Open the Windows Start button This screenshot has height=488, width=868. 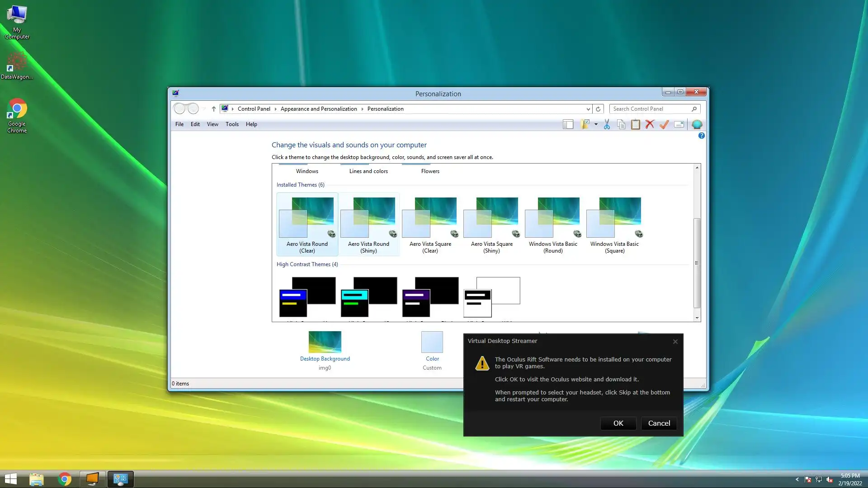coord(11,479)
